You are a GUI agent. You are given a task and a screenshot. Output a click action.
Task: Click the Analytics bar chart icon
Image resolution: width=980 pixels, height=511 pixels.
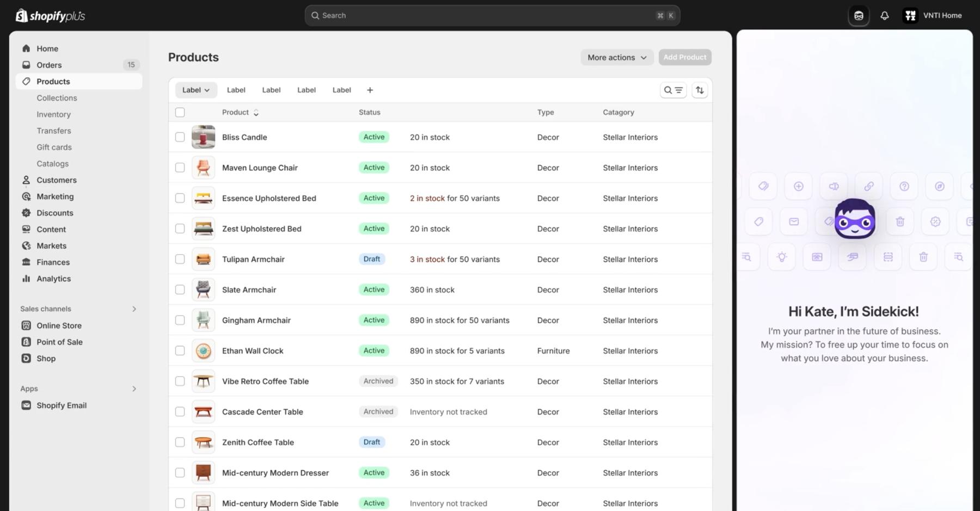26,278
